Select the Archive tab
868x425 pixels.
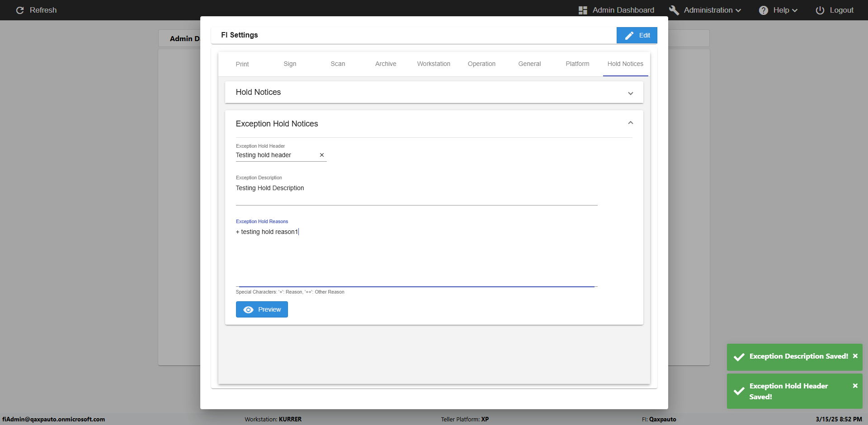point(386,64)
